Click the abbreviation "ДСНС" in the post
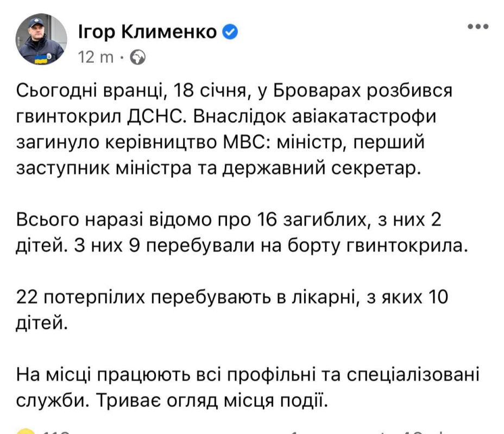Image resolution: width=504 pixels, height=434 pixels. [174, 117]
